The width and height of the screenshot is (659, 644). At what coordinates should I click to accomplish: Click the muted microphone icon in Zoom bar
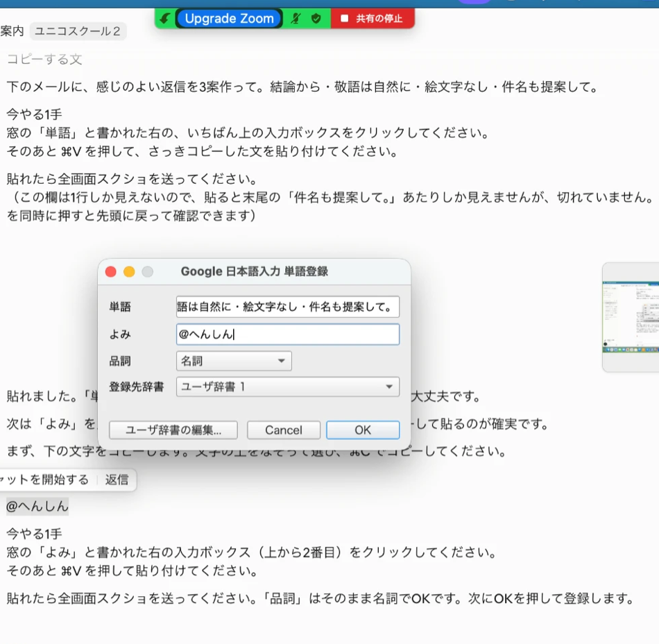click(296, 19)
